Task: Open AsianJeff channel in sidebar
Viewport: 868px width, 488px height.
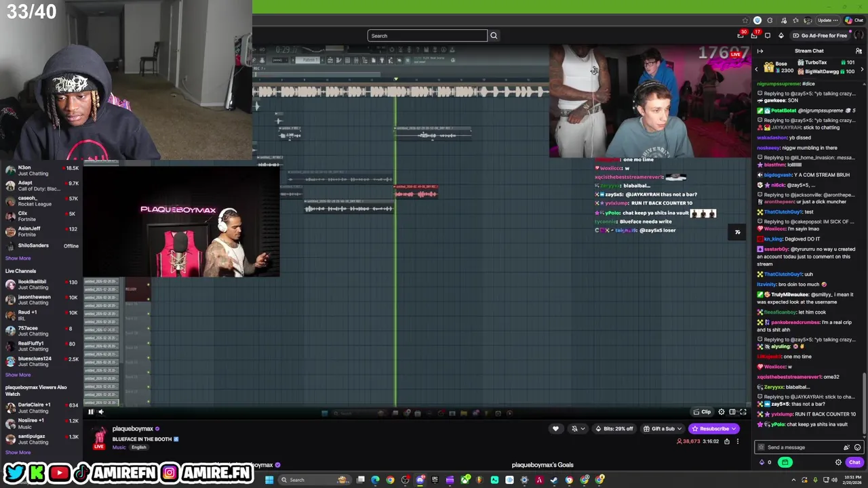Action: coord(42,232)
